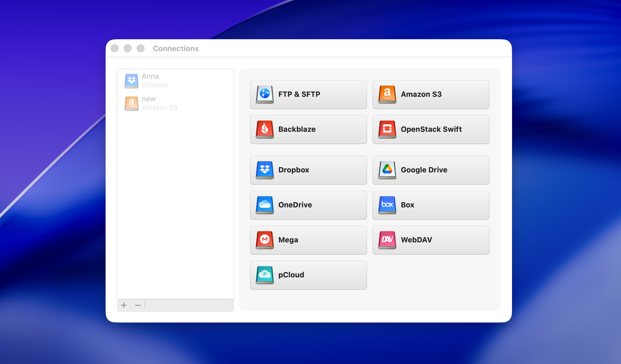
Task: Select the FTP & SFTP connection type
Action: (308, 94)
